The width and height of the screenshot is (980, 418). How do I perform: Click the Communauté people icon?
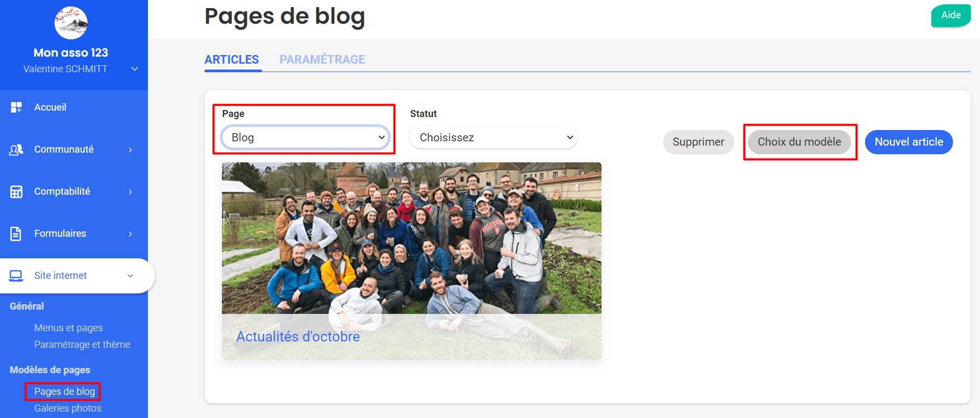click(16, 149)
